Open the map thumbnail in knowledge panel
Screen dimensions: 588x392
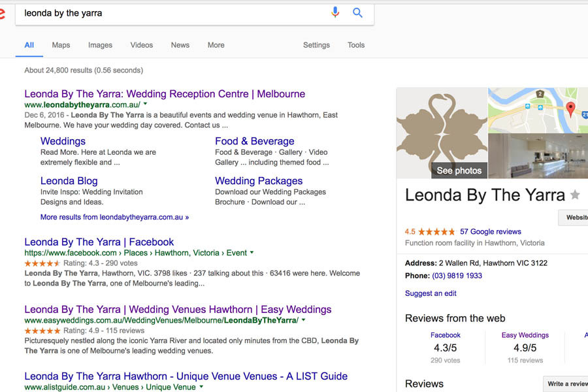tap(538, 110)
